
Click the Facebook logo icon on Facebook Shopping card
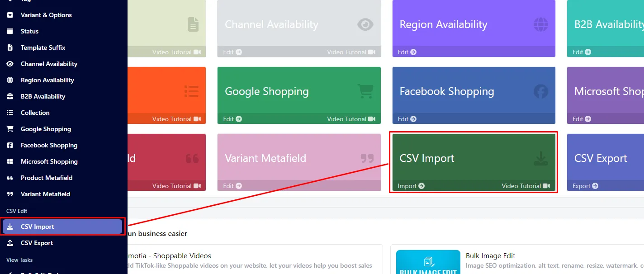coord(540,91)
